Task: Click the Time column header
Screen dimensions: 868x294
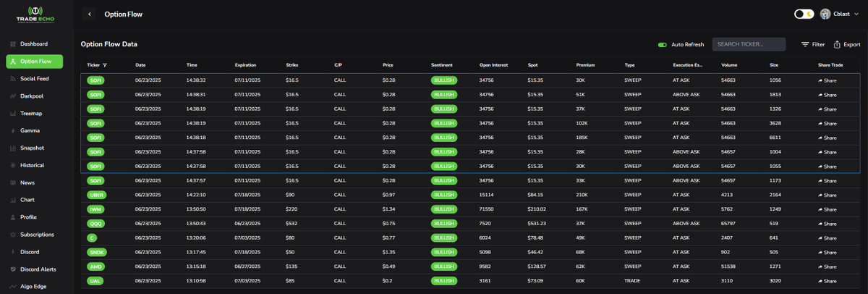Action: coord(192,65)
